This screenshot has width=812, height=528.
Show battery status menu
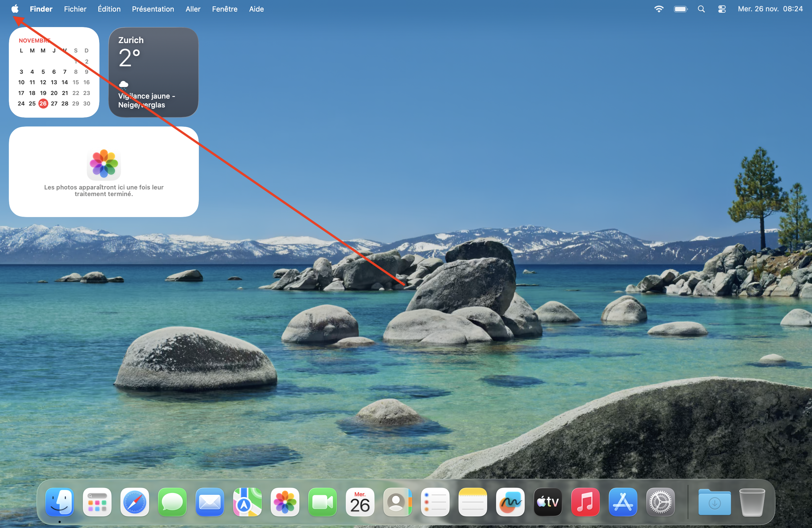point(680,9)
